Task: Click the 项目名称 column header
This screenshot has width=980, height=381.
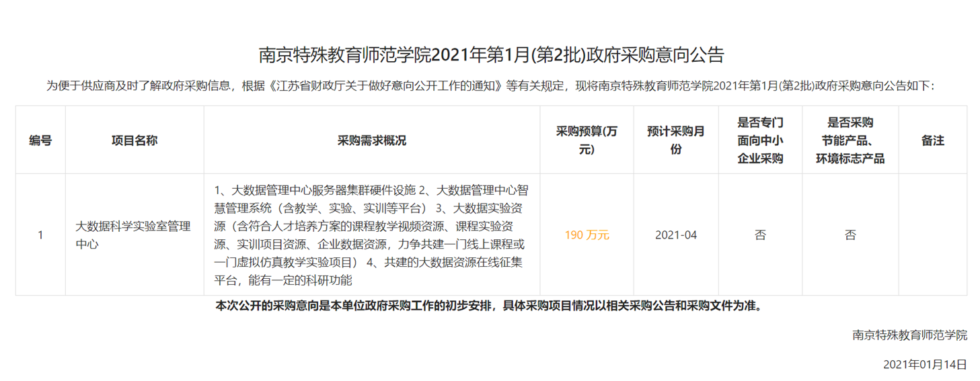Action: (x=135, y=140)
